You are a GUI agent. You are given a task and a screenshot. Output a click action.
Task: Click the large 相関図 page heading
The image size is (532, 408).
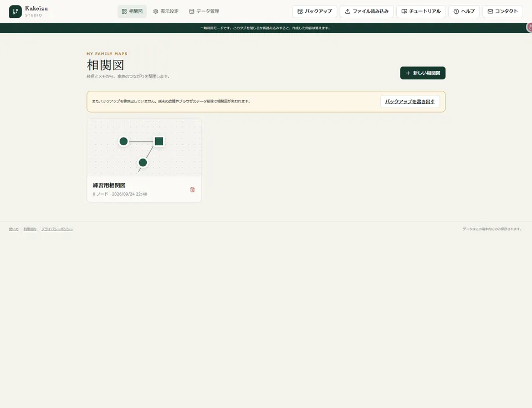(x=105, y=65)
